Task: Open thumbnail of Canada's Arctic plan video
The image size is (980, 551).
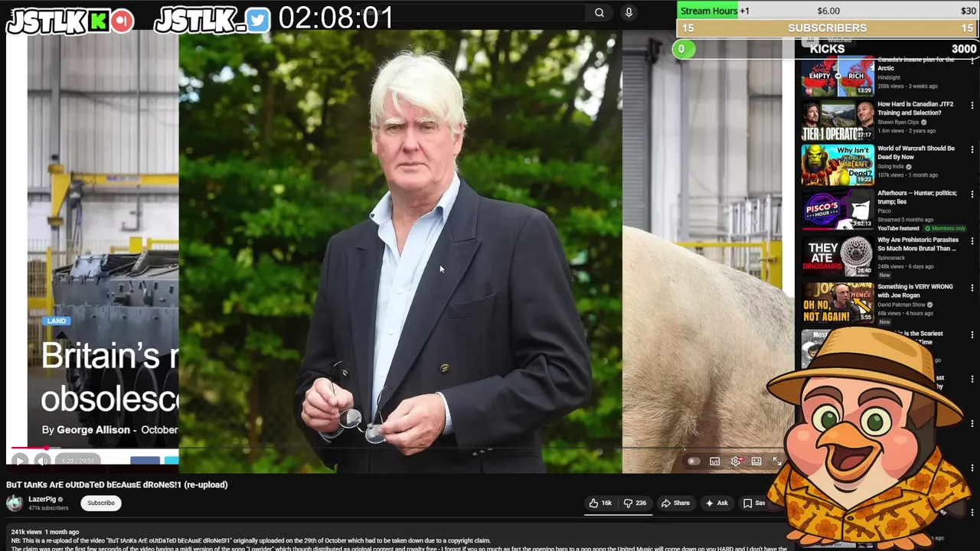Action: tap(838, 77)
